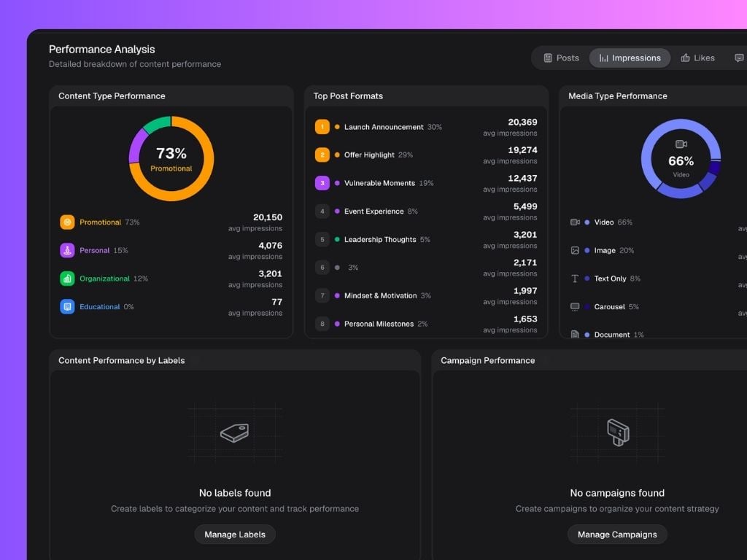
Task: Click the campaign megaphone icon in empty state
Action: [618, 432]
